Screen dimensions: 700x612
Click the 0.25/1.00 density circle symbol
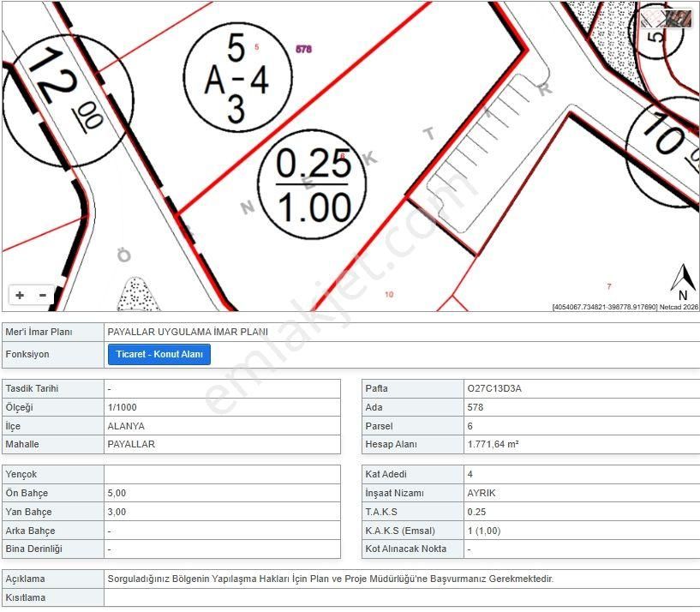click(x=313, y=183)
